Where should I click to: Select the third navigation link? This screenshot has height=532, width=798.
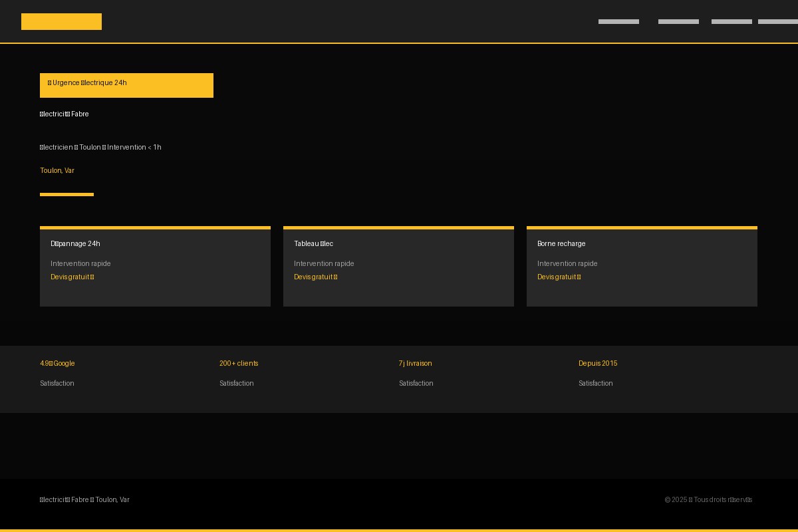(x=731, y=21)
